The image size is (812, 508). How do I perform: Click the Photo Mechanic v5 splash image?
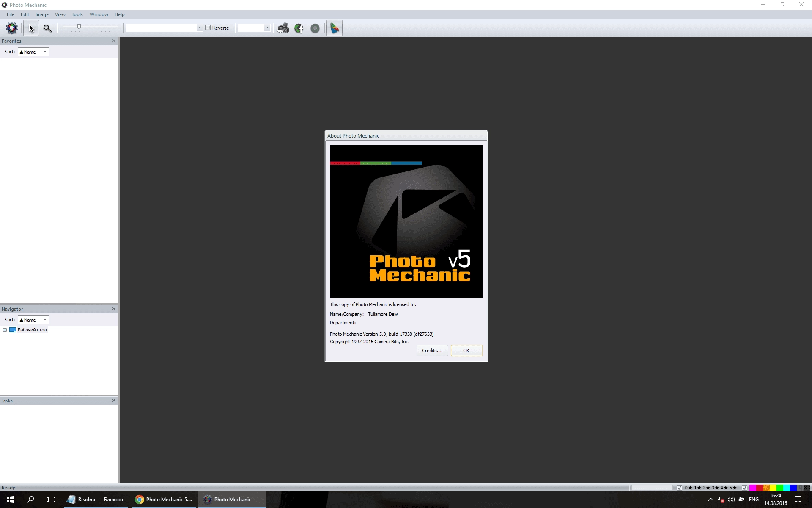click(406, 221)
